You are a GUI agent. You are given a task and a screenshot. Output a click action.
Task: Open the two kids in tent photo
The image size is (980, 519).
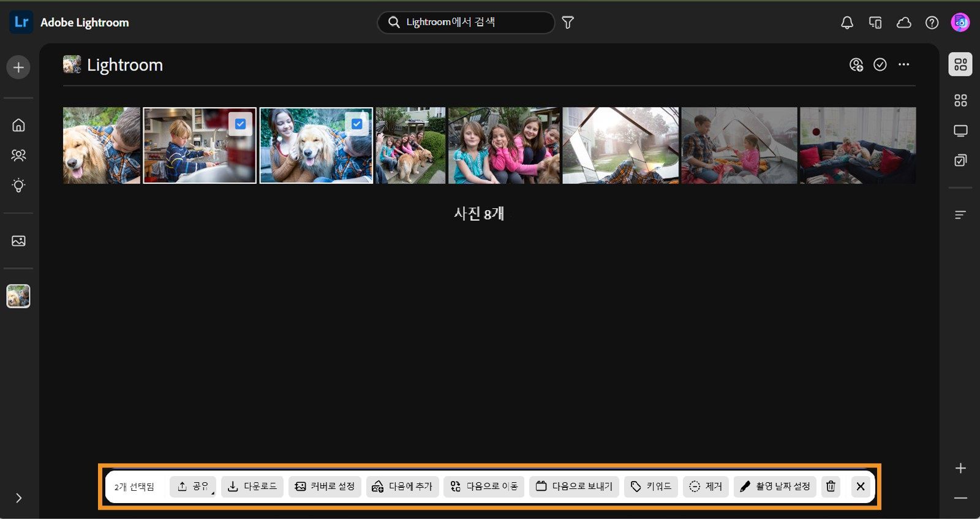[x=739, y=145]
